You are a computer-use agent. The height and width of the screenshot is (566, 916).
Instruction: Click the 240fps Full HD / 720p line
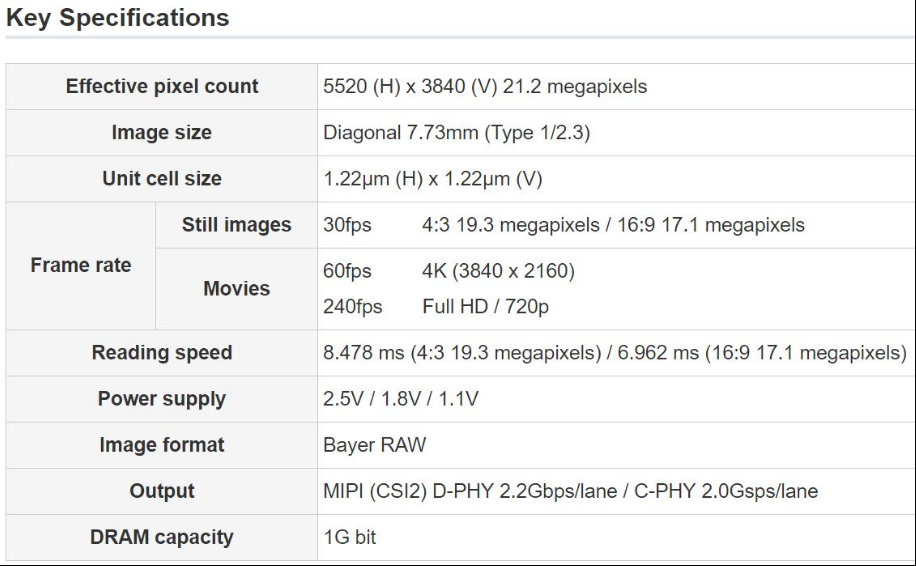coord(436,307)
